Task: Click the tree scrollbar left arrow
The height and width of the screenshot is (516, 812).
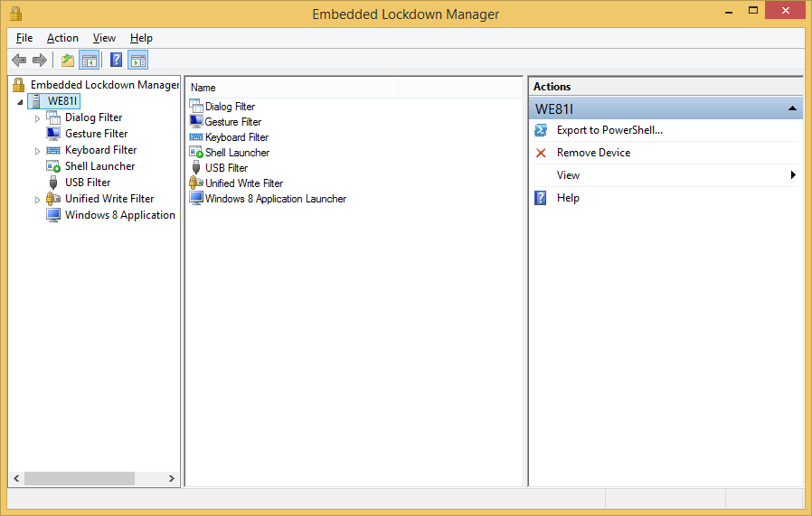Action: coord(16,478)
